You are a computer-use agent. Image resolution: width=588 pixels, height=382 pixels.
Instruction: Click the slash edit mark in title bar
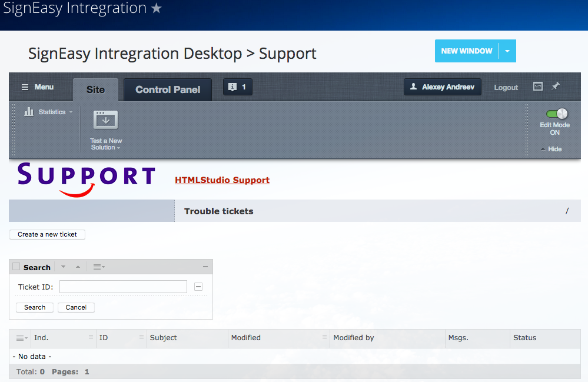(567, 211)
